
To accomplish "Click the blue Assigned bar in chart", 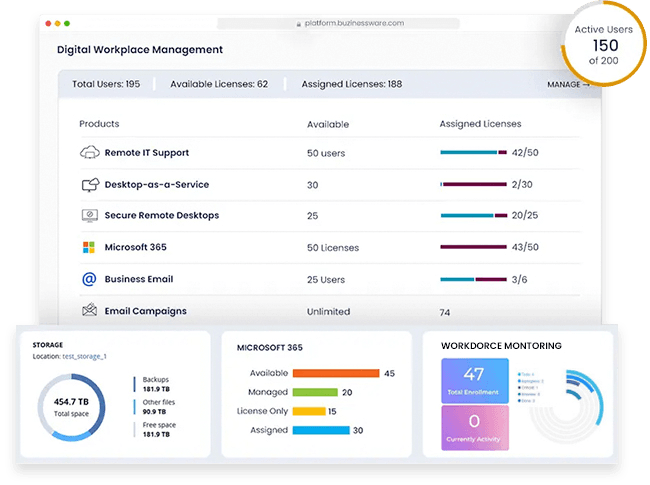I will 315,430.
